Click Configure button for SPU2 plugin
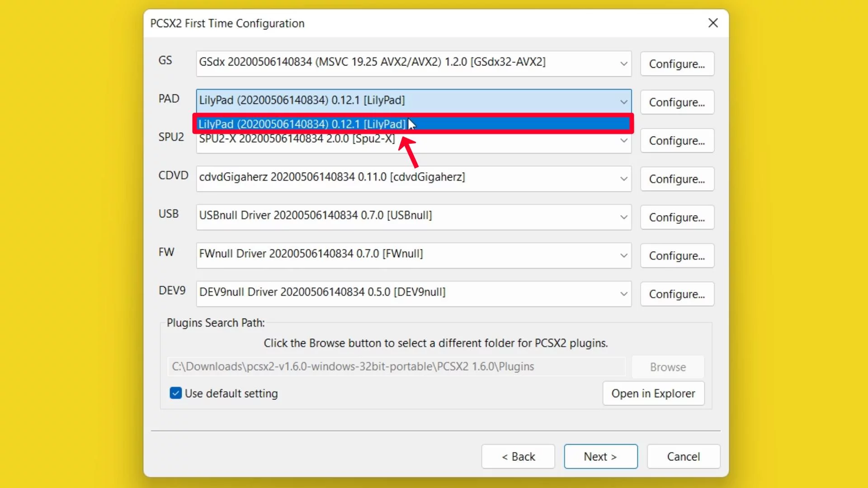 tap(677, 141)
